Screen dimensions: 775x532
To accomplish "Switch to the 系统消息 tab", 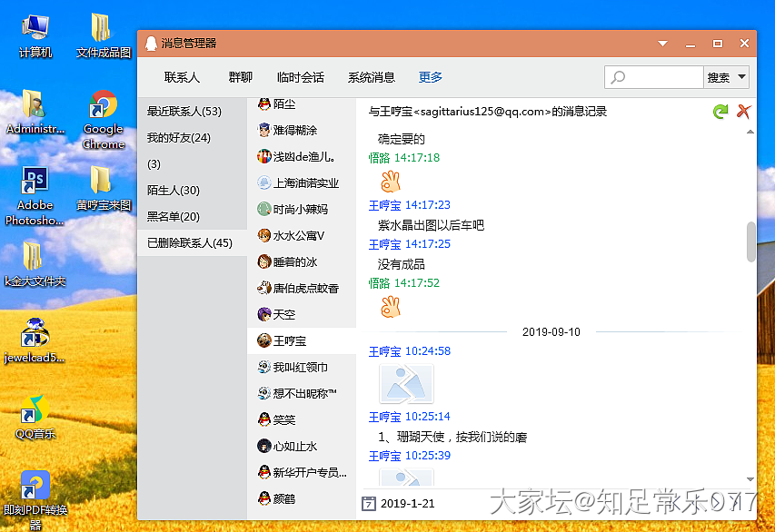I will tap(372, 77).
